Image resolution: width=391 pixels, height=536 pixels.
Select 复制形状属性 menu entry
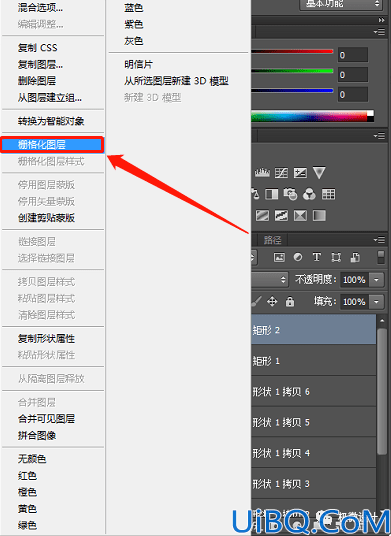click(x=46, y=339)
